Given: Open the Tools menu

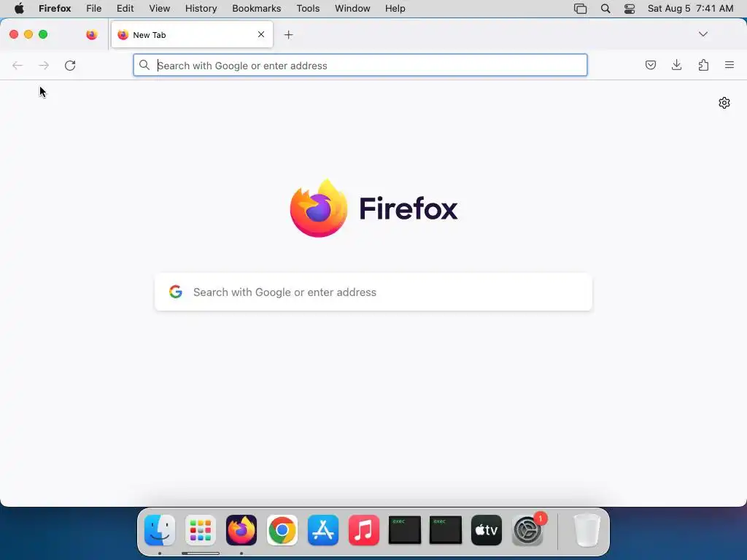Looking at the screenshot, I should point(309,9).
